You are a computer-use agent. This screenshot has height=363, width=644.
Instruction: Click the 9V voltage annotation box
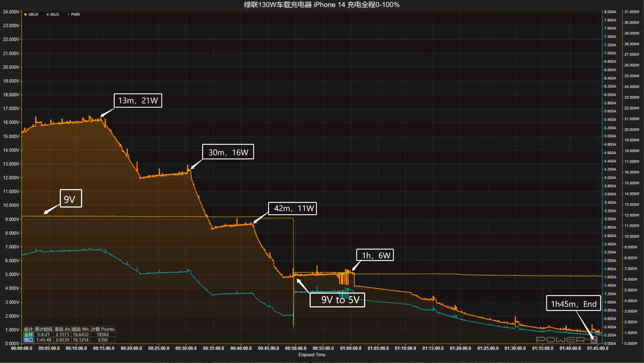pos(71,199)
